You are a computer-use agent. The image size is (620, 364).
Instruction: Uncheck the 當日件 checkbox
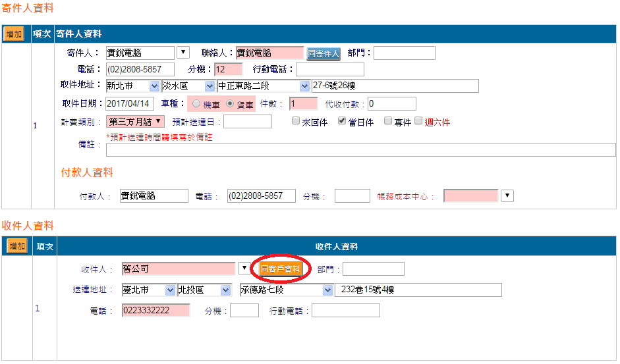(x=342, y=121)
